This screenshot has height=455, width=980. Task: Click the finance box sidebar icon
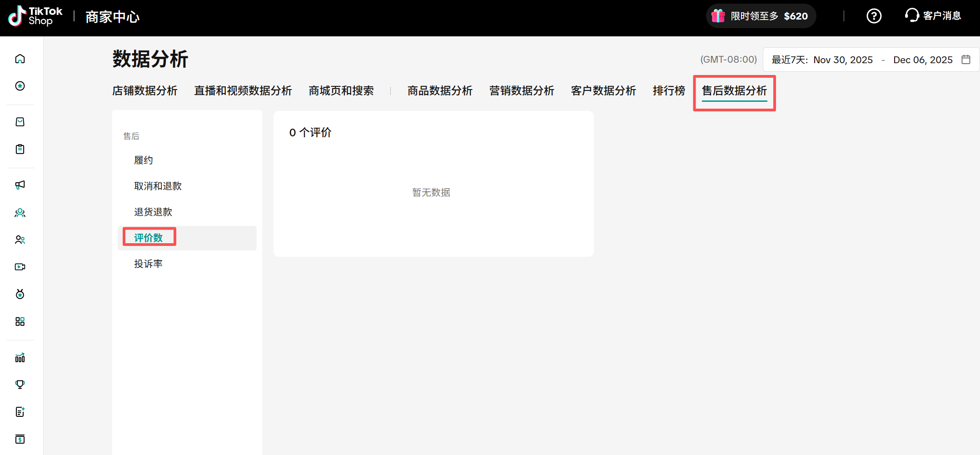20,439
